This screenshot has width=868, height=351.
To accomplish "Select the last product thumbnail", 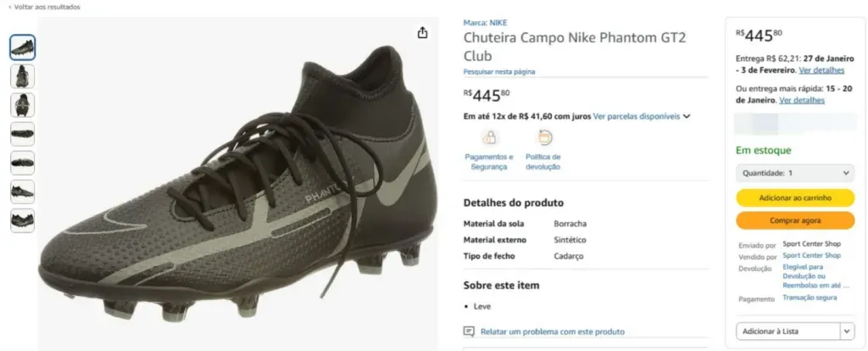I will (x=22, y=220).
